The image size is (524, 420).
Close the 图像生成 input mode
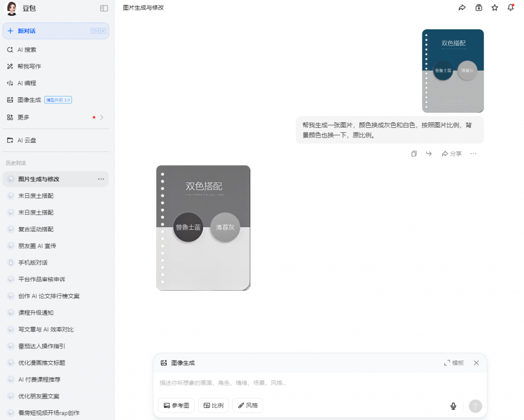(476, 363)
